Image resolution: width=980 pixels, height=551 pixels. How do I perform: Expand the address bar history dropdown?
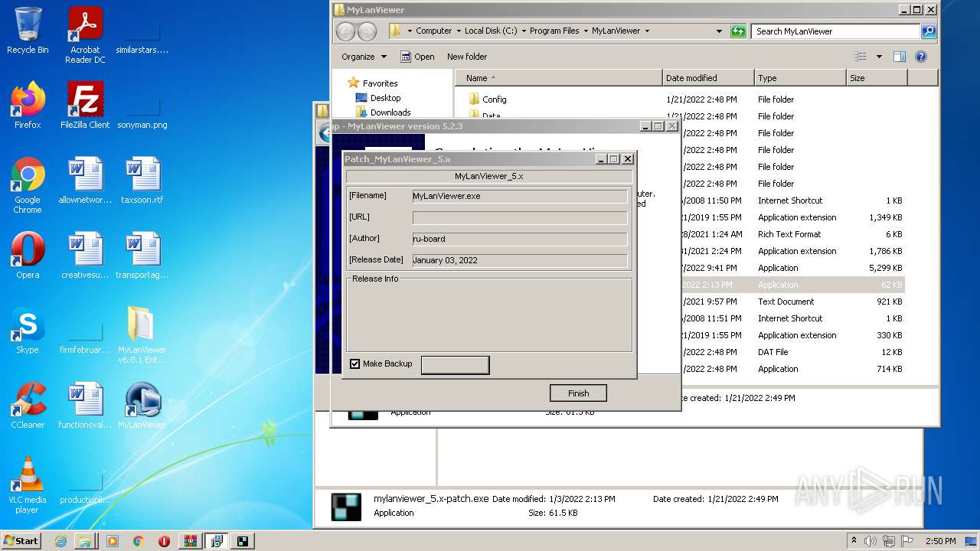pyautogui.click(x=719, y=31)
